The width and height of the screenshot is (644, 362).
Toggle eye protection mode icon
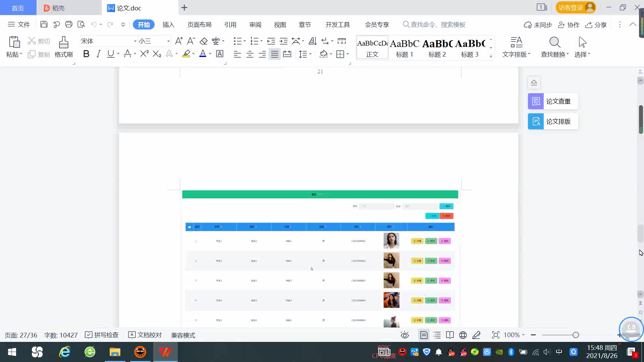(405, 335)
